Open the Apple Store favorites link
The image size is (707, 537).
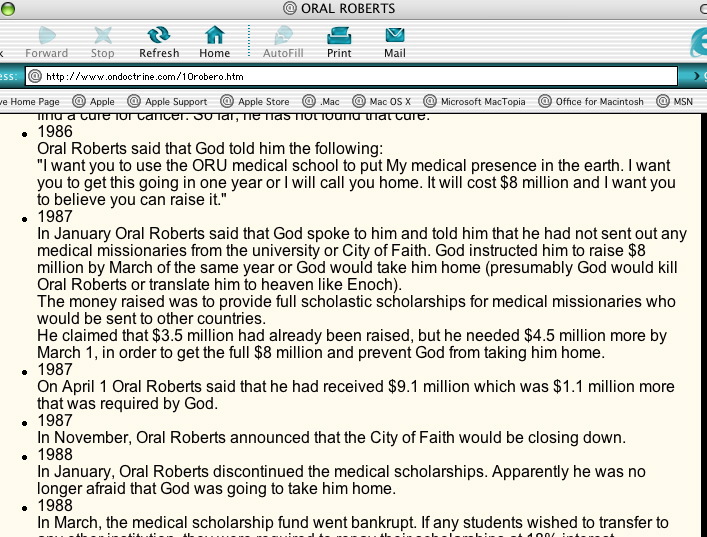pyautogui.click(x=263, y=102)
